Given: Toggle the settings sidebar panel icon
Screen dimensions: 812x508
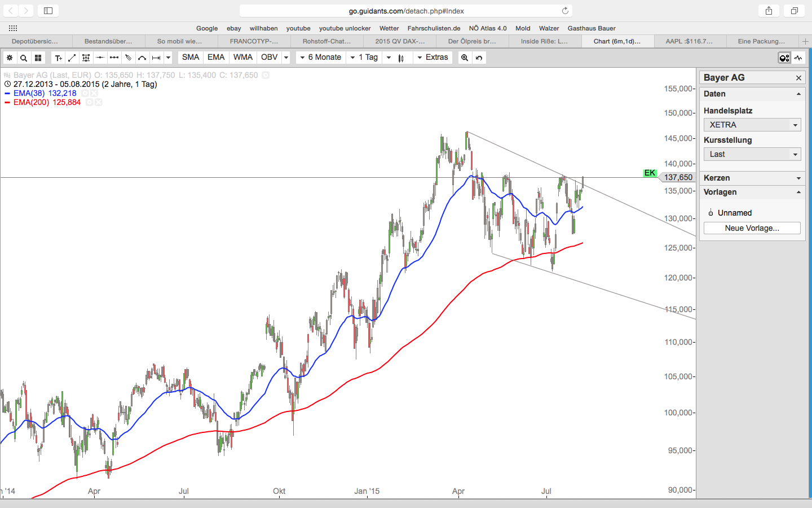Looking at the screenshot, I should point(784,58).
